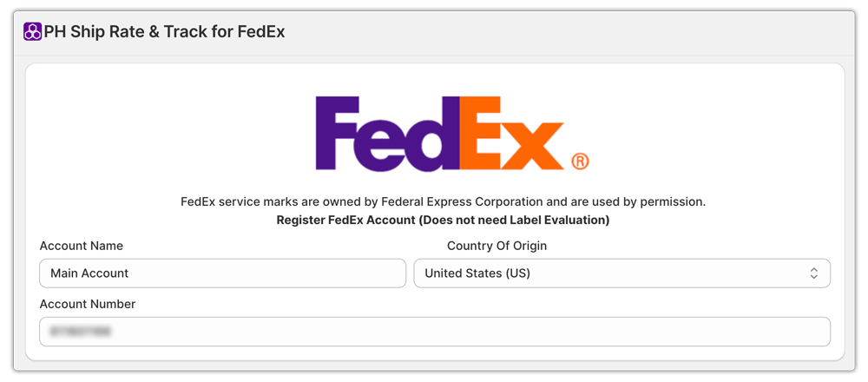Open the United States (US) country dropdown
Image resolution: width=868 pixels, height=382 pixels.
click(x=621, y=273)
